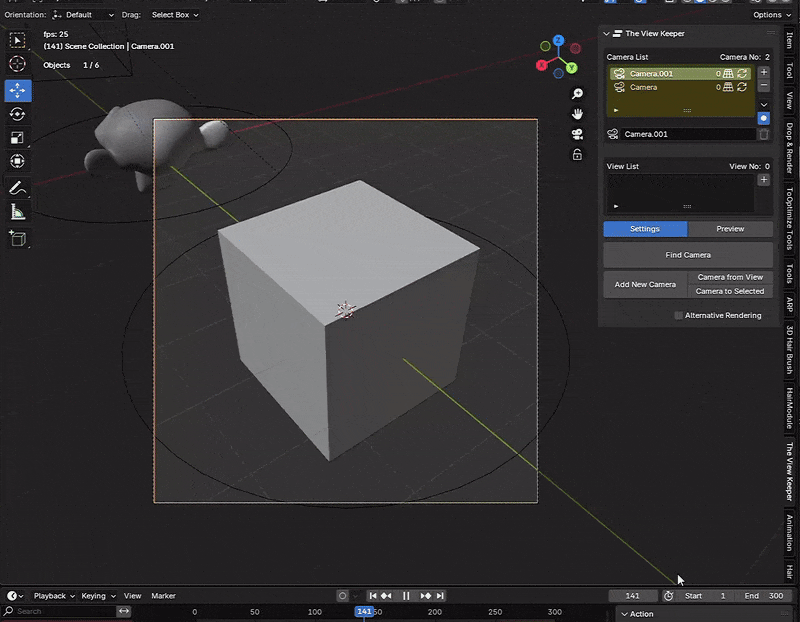Expand the Camera List filter triangle
Viewport: 800px width, 622px height.
coord(616,110)
